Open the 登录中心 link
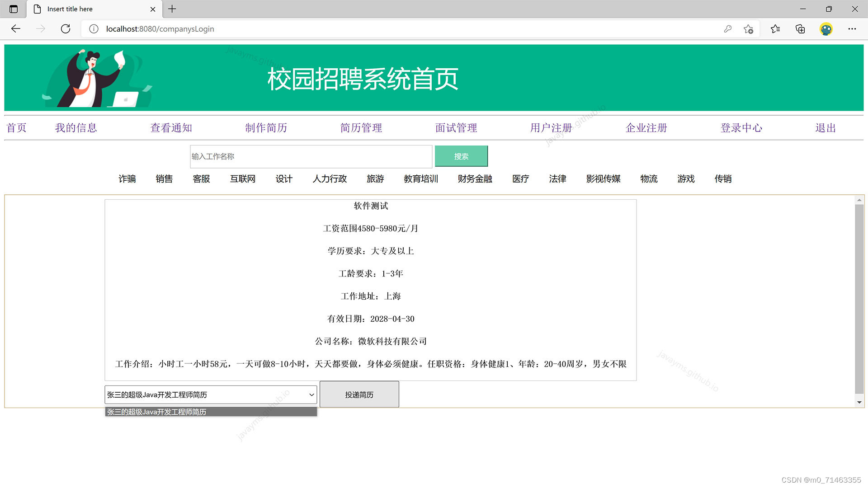868x488 pixels. (x=741, y=128)
